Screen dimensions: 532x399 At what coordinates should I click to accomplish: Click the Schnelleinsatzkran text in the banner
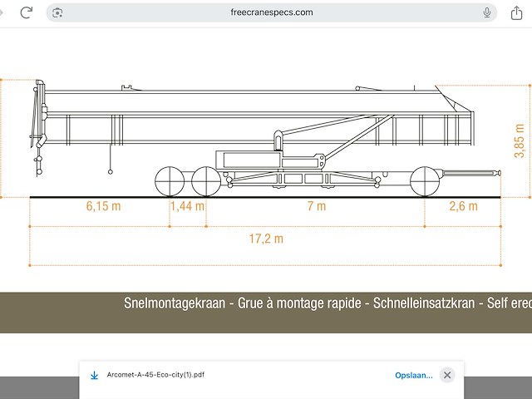coord(421,303)
